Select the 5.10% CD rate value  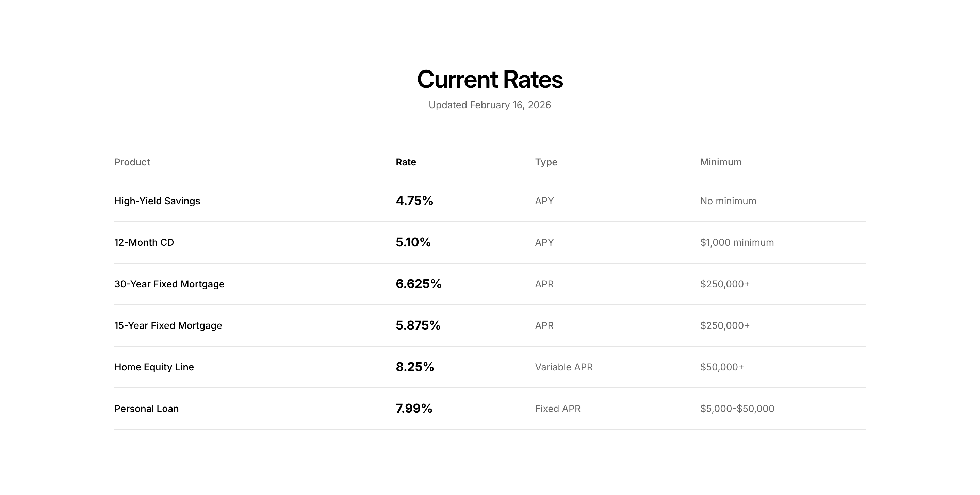coord(413,242)
